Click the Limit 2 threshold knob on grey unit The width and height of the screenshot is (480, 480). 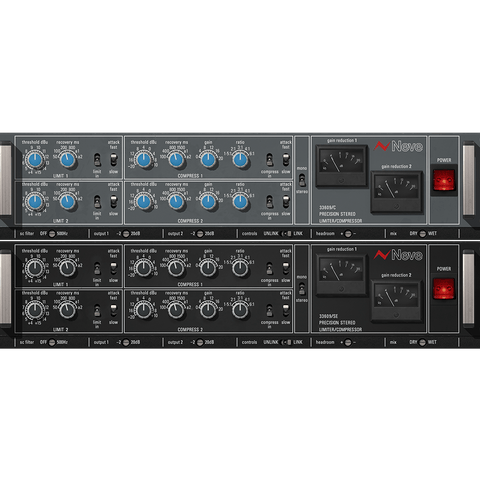tap(35, 202)
